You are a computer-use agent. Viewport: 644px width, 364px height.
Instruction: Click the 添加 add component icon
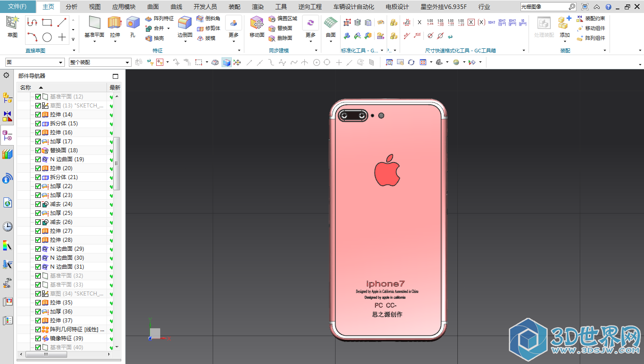coord(564,22)
